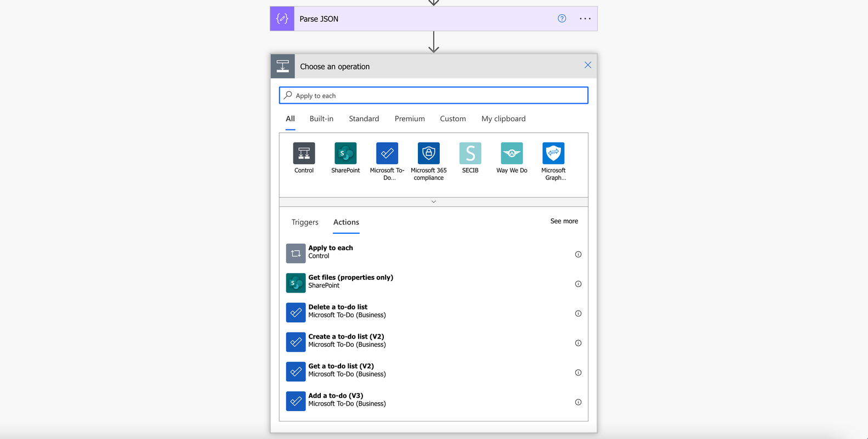The height and width of the screenshot is (439, 868).
Task: Show info for Apply to each action
Action: pyautogui.click(x=578, y=254)
